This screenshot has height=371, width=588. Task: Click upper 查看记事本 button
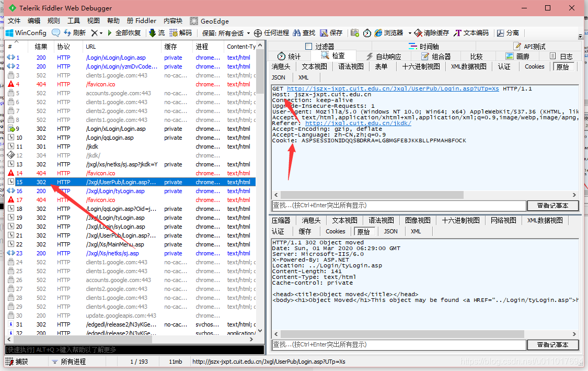pos(553,206)
